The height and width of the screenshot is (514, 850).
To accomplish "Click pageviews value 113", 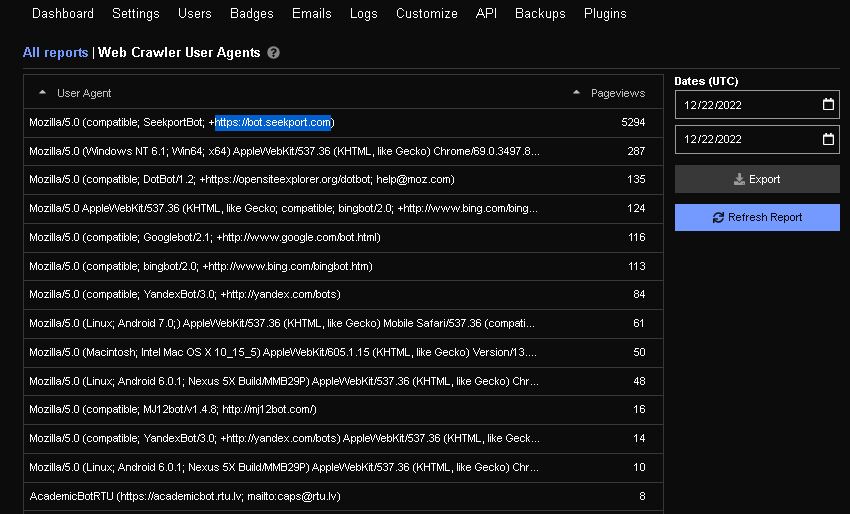I will tap(636, 266).
